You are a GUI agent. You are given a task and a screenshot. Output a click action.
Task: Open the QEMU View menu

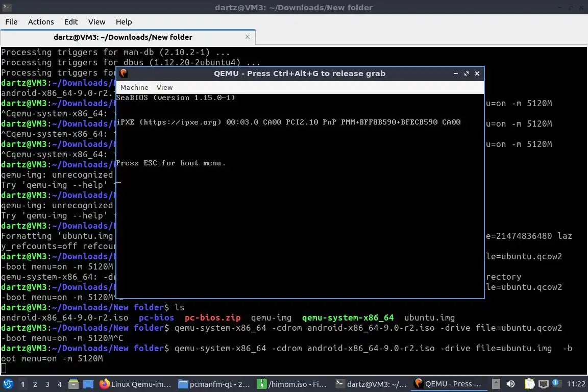(165, 87)
